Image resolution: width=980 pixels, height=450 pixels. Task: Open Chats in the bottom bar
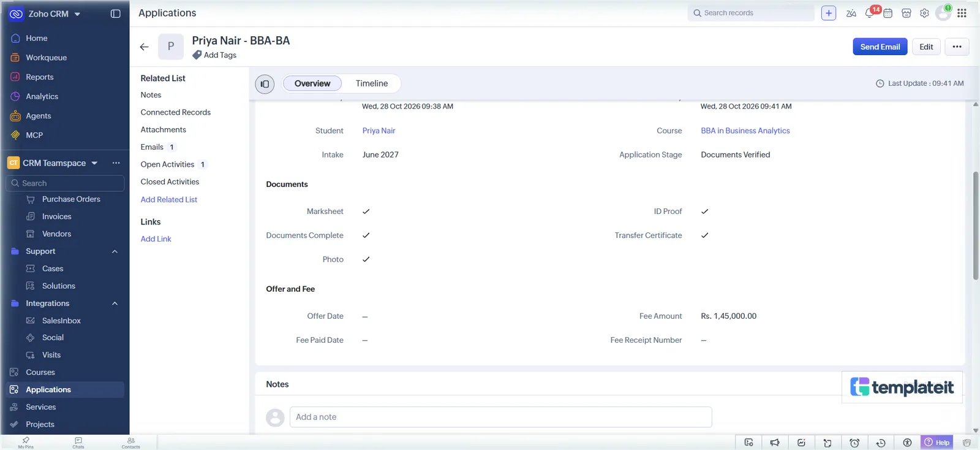[78, 443]
